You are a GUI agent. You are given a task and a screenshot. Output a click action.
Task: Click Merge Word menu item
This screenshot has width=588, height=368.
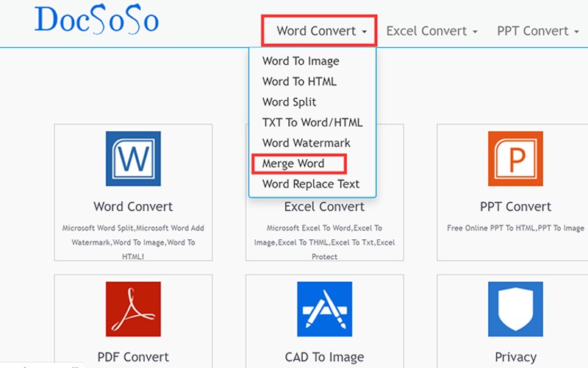(x=293, y=163)
